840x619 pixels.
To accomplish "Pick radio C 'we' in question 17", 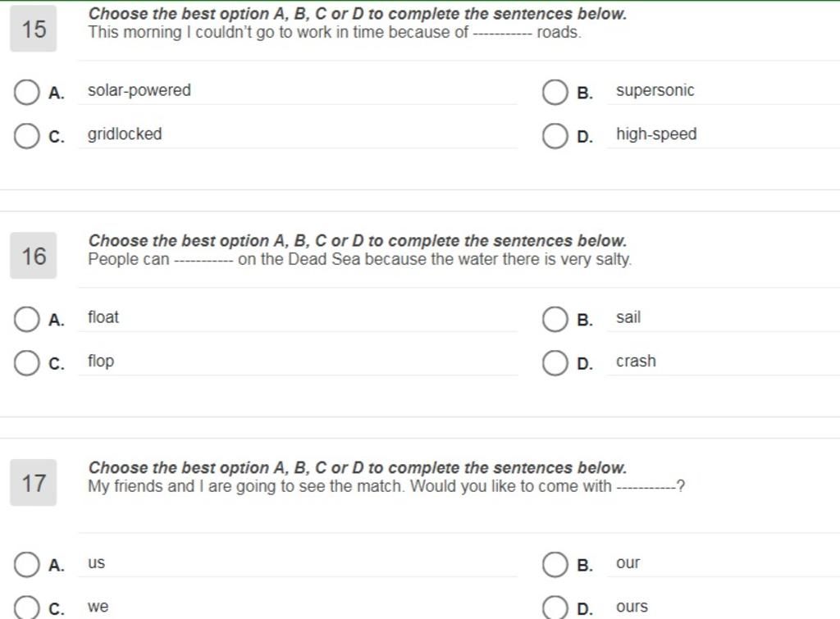I will pyautogui.click(x=26, y=608).
